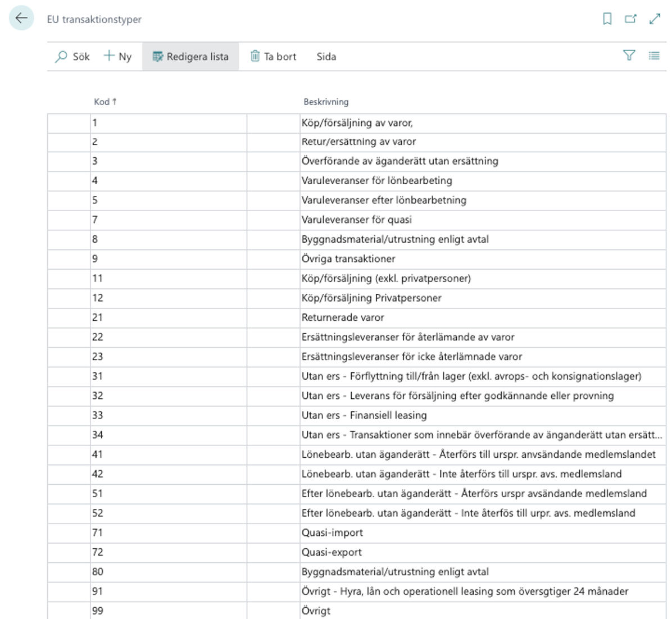Select the code 99 cell
The height and width of the screenshot is (619, 672).
[168, 611]
